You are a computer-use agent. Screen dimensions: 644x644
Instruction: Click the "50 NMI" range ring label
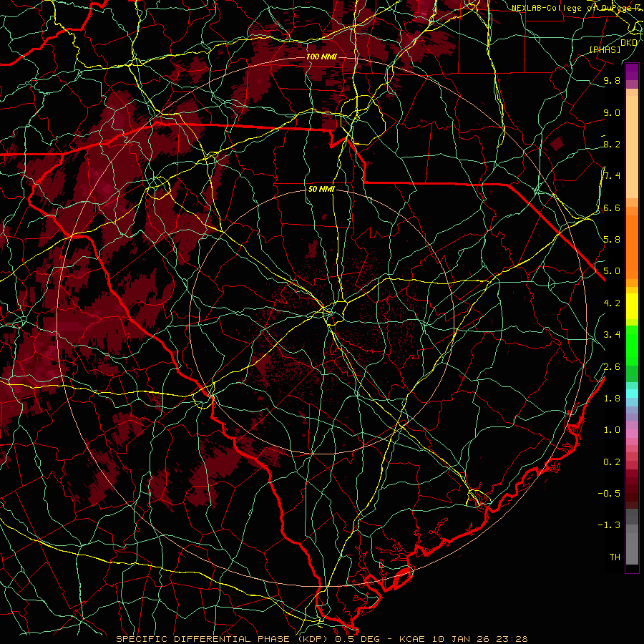321,190
